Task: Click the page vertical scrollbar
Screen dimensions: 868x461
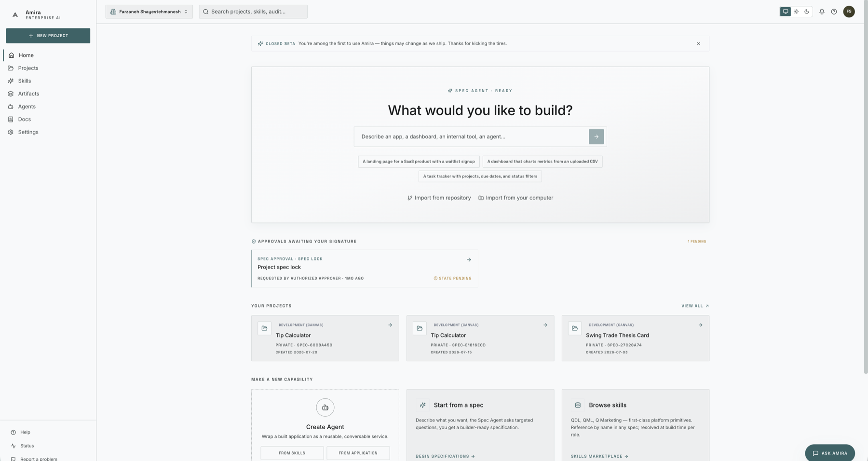Action: 866,188
